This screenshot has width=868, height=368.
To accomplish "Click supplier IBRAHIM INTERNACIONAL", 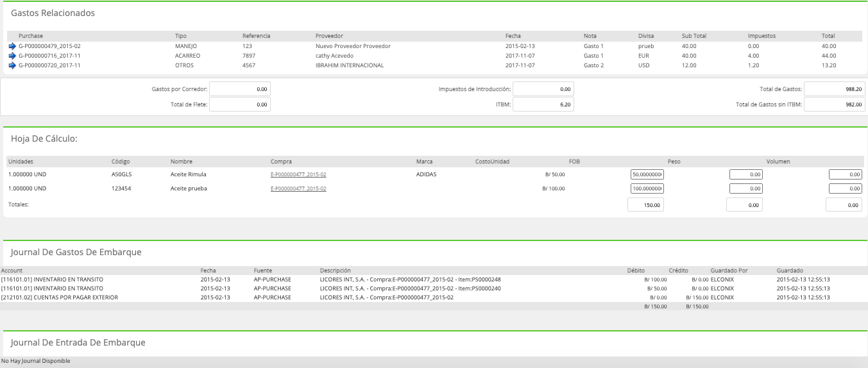I will (x=350, y=65).
